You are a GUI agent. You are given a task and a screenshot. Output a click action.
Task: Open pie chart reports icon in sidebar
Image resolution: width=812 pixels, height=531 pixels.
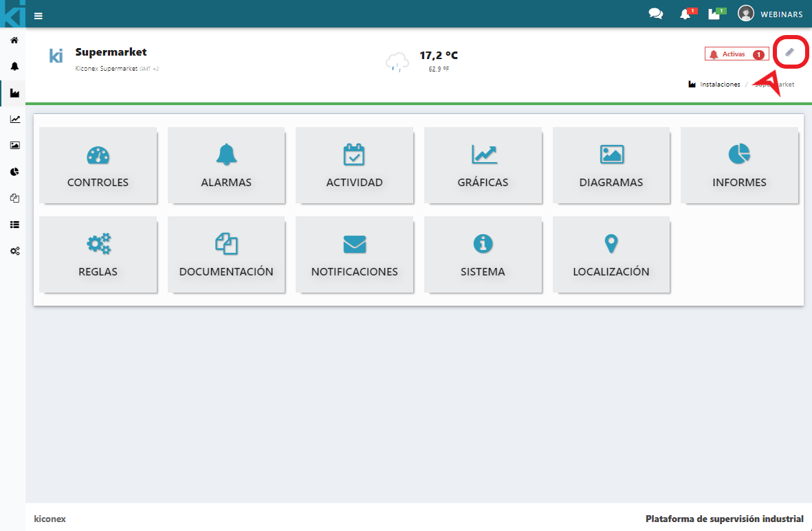coord(14,172)
